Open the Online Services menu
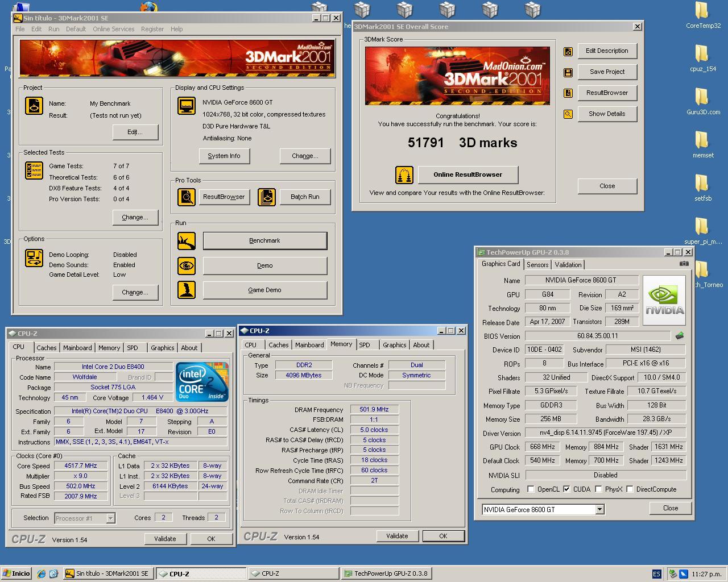The width and height of the screenshot is (728, 582). [x=114, y=29]
